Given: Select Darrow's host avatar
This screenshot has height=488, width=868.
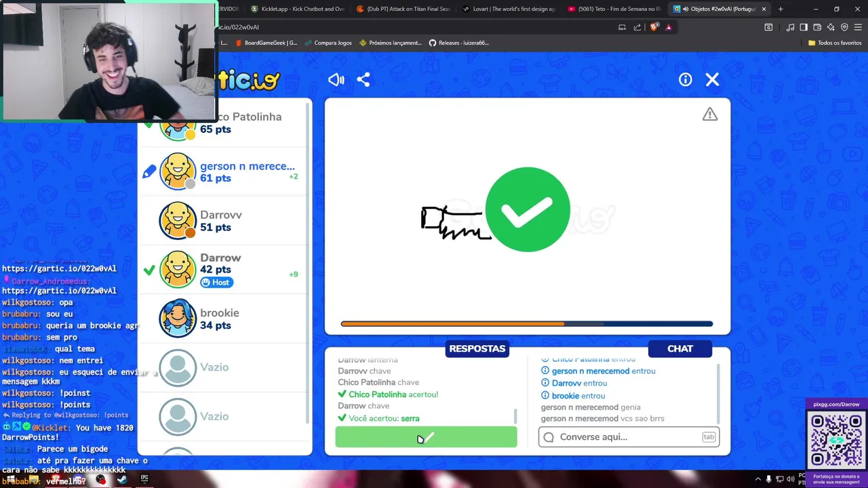Looking at the screenshot, I should coord(178,269).
